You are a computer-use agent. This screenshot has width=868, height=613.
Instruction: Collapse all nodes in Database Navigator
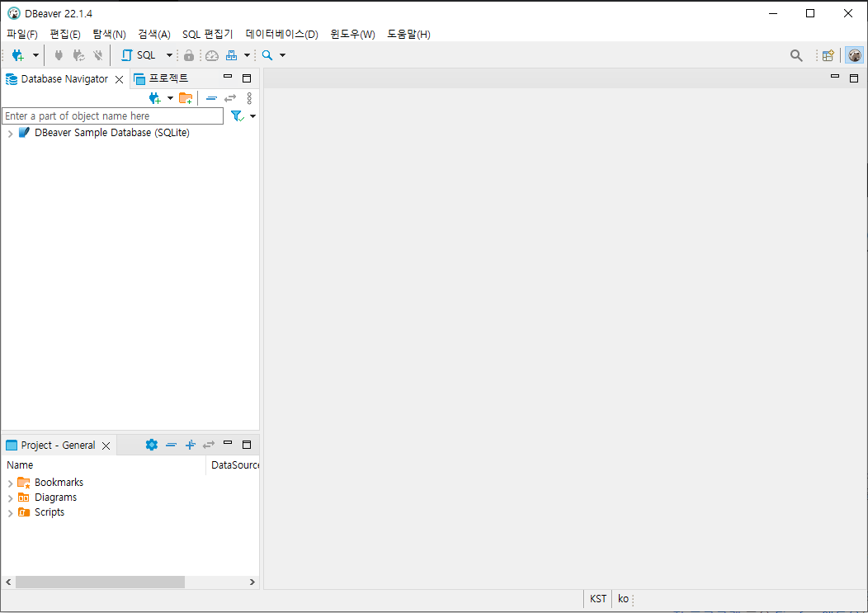[211, 98]
